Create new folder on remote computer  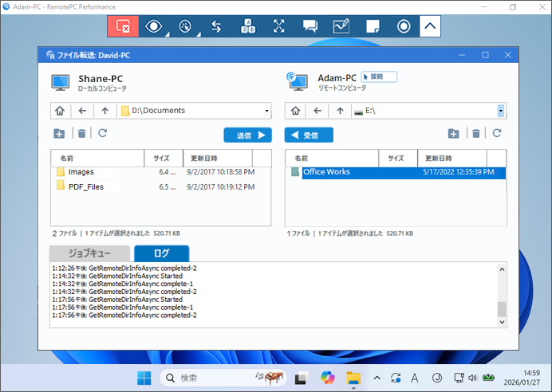(x=453, y=134)
